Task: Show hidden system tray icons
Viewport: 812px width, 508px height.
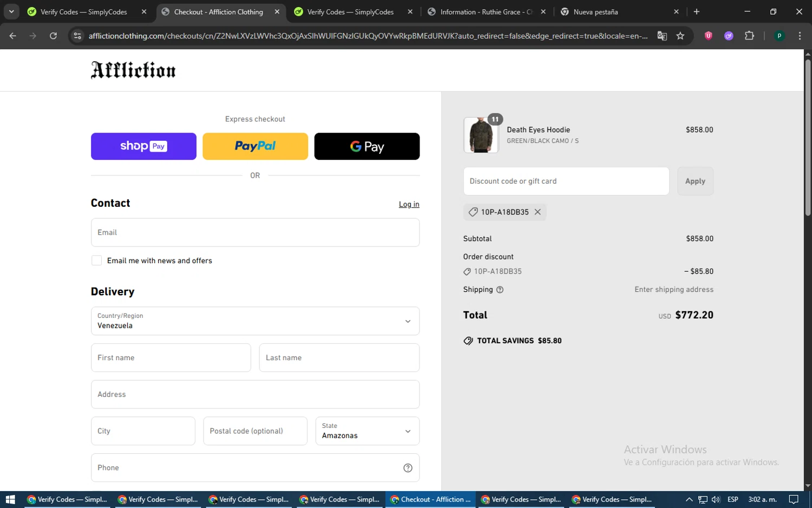Action: pos(689,499)
